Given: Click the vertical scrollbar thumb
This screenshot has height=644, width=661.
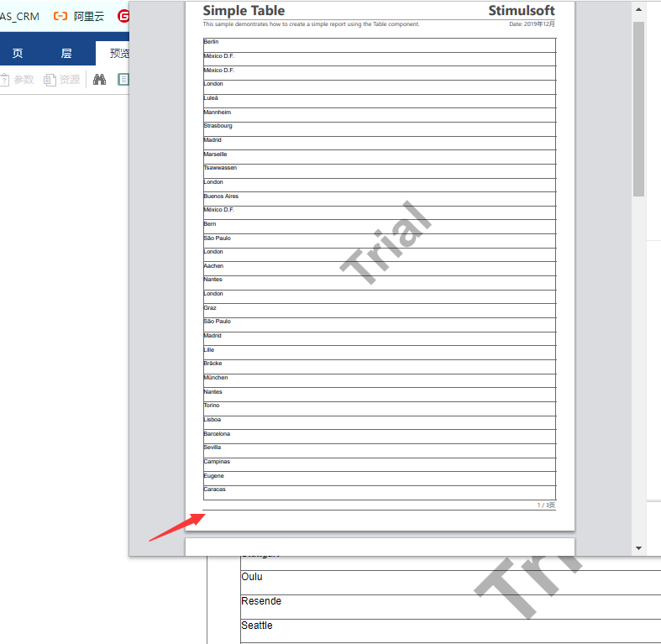Looking at the screenshot, I should (638, 109).
